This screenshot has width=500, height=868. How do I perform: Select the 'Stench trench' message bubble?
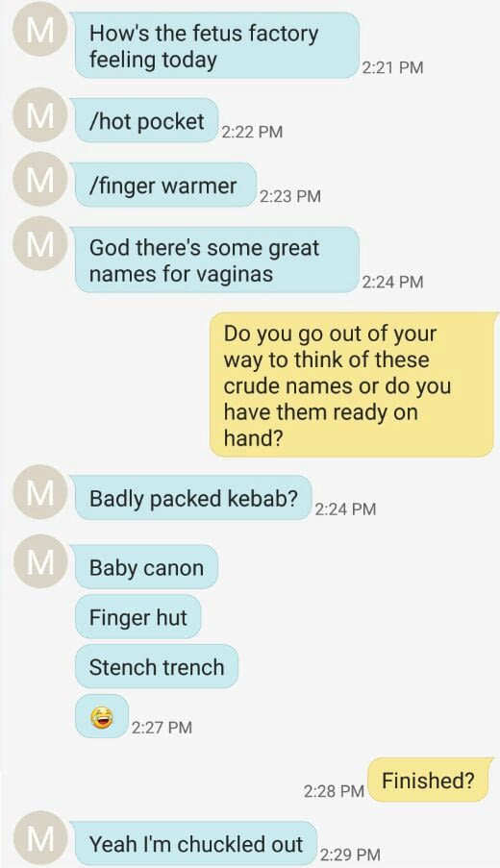(157, 666)
